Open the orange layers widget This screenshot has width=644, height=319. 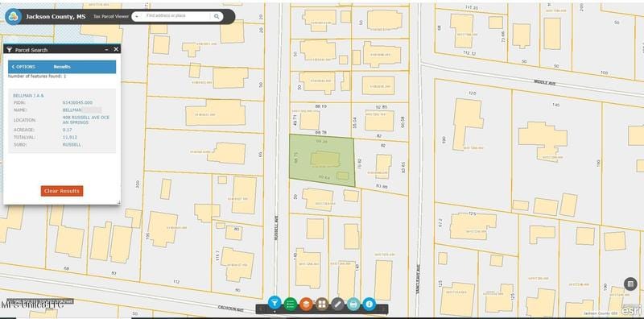[306, 304]
